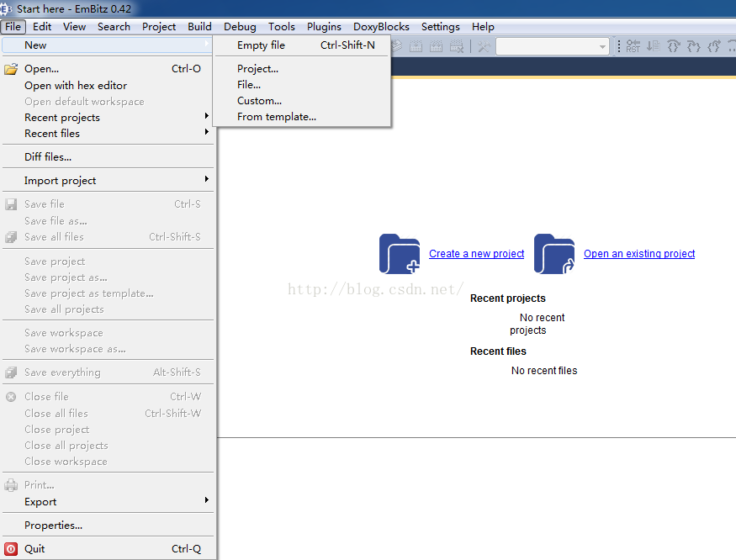This screenshot has height=560, width=736.
Task: Follow the Open an existing project link
Action: point(639,253)
